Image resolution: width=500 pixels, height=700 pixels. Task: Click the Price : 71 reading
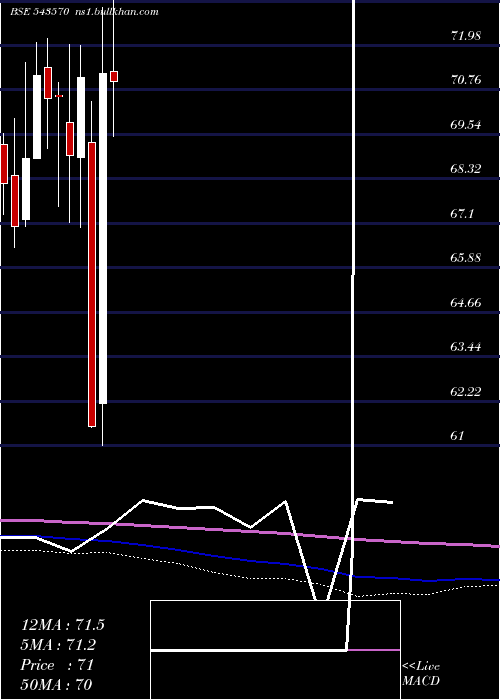coord(57,665)
